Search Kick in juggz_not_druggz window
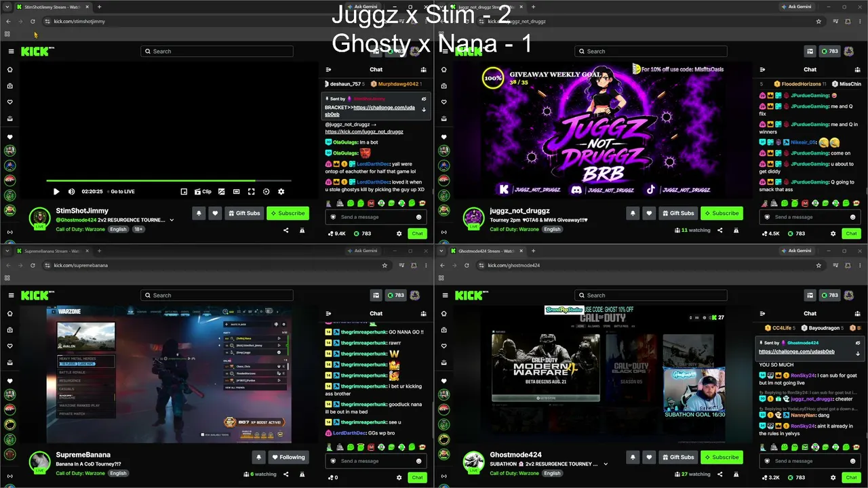 tap(651, 52)
